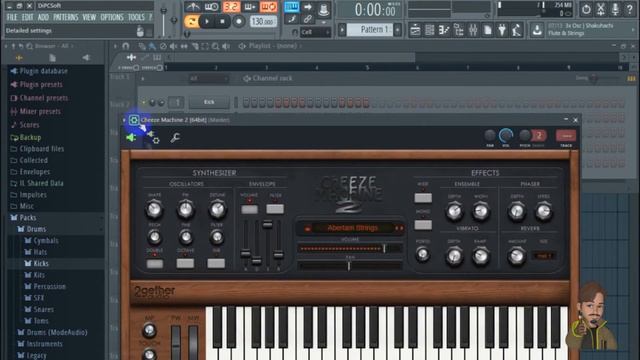Click the Kick channel button
The width and height of the screenshot is (640, 360).
coord(209,102)
